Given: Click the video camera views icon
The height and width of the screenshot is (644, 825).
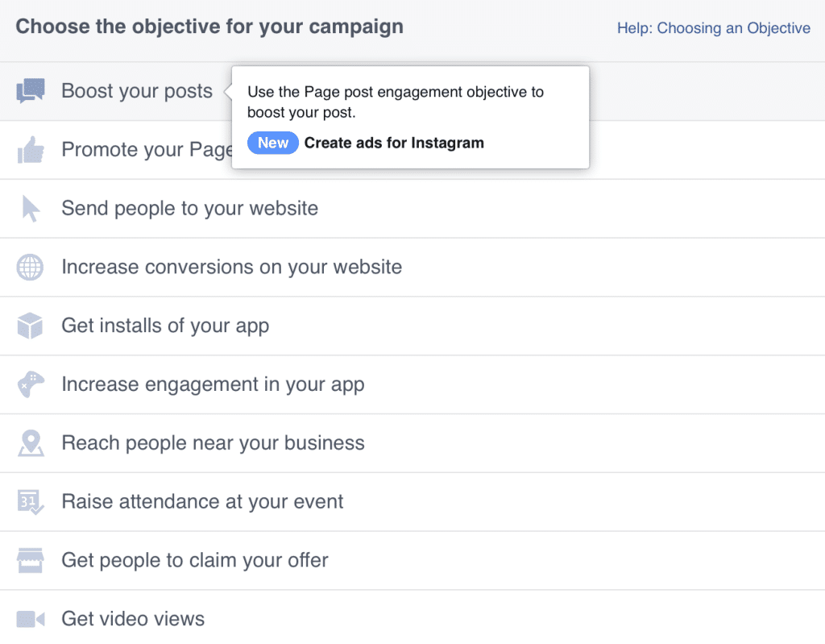Looking at the screenshot, I should coord(31,619).
